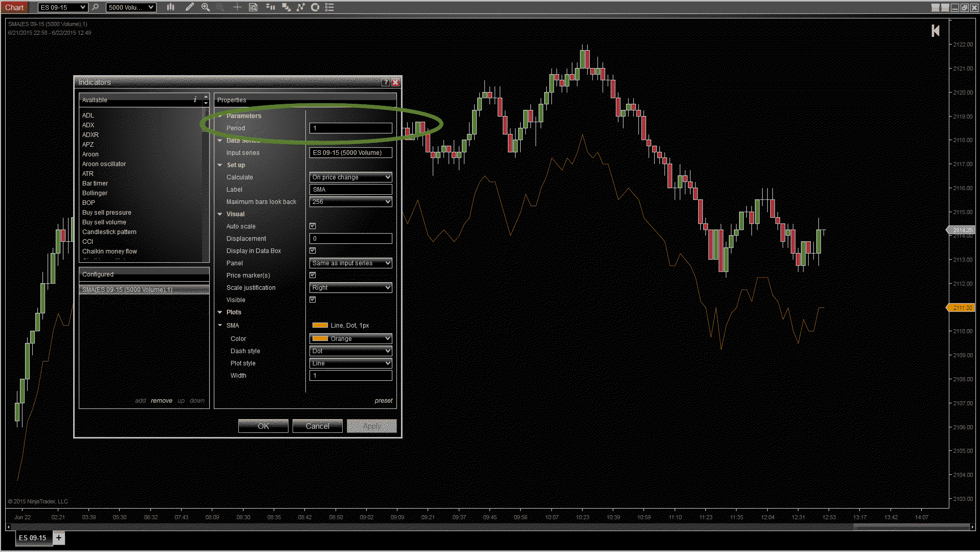
Task: Select the configured SMA indicator entry
Action: pos(144,290)
